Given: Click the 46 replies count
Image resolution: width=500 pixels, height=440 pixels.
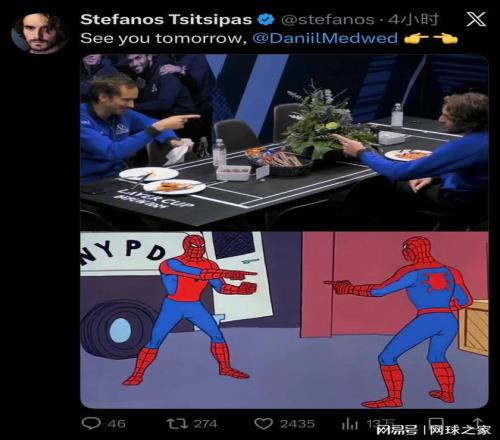Looking at the screenshot, I should (x=117, y=424).
